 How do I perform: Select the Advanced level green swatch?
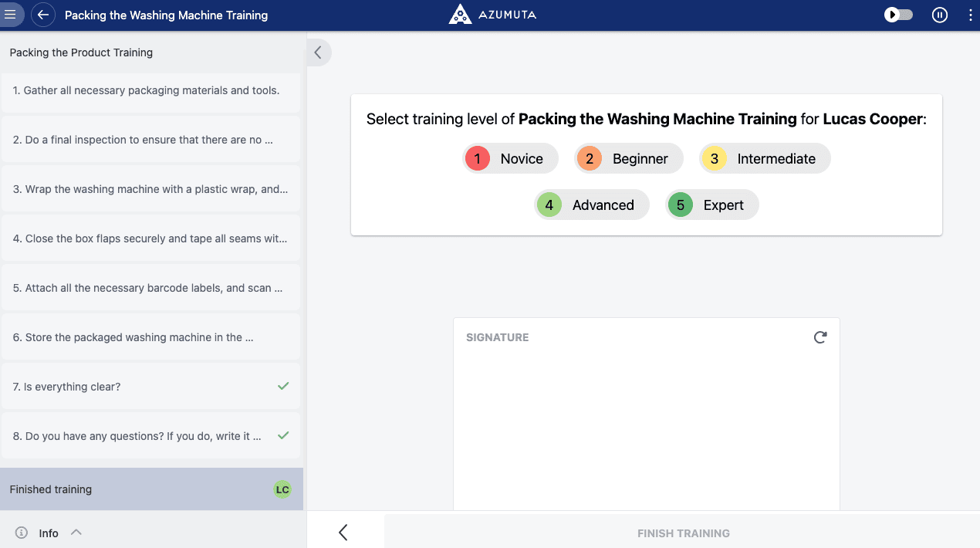point(549,205)
